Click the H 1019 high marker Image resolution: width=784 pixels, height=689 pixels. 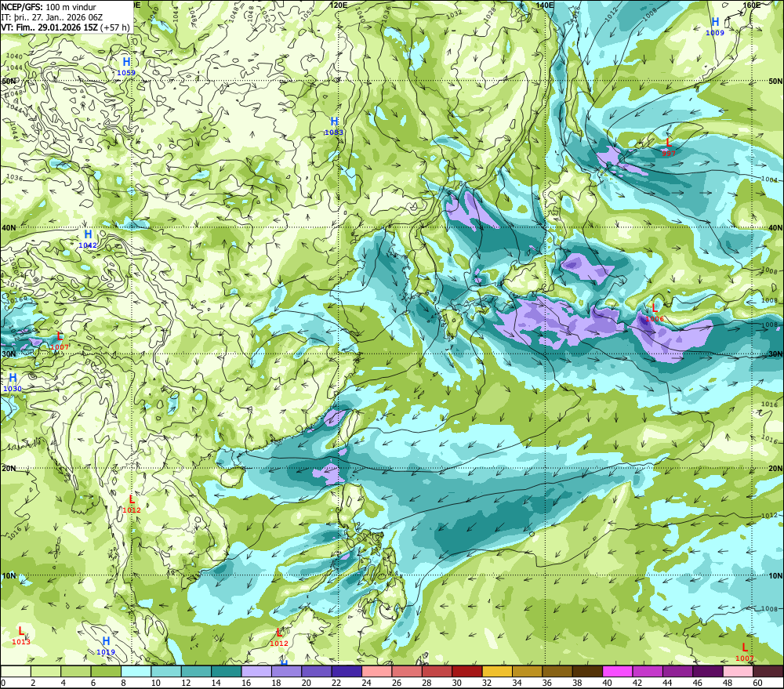[x=106, y=645]
